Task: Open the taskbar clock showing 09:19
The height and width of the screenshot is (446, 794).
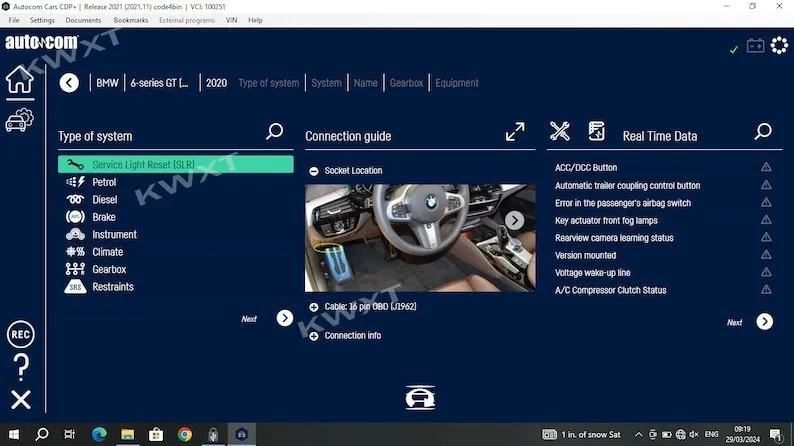Action: pos(742,434)
